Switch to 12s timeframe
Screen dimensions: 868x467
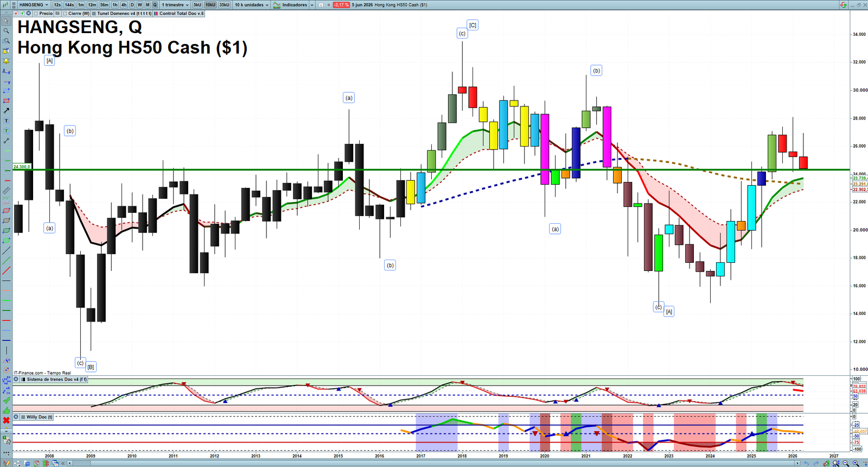click(x=57, y=5)
